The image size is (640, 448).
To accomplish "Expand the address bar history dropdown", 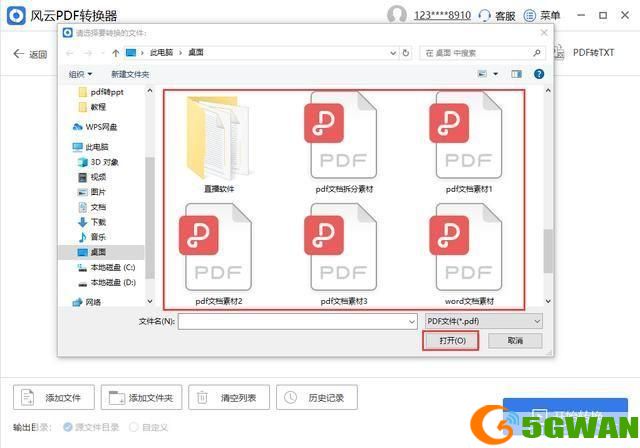I will pyautogui.click(x=393, y=53).
